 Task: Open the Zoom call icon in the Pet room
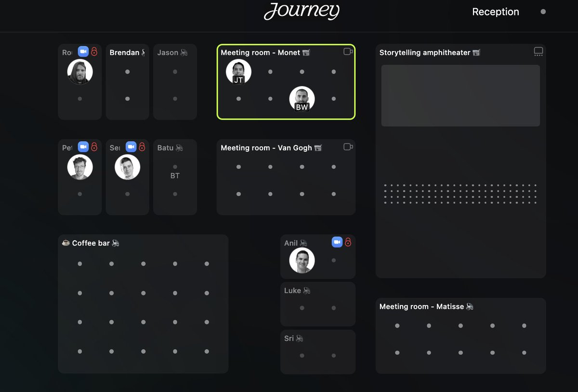83,146
